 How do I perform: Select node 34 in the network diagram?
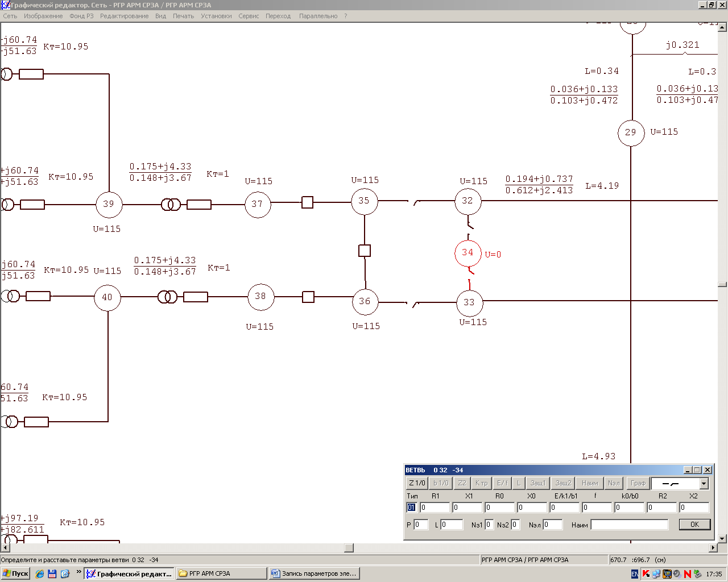click(468, 253)
